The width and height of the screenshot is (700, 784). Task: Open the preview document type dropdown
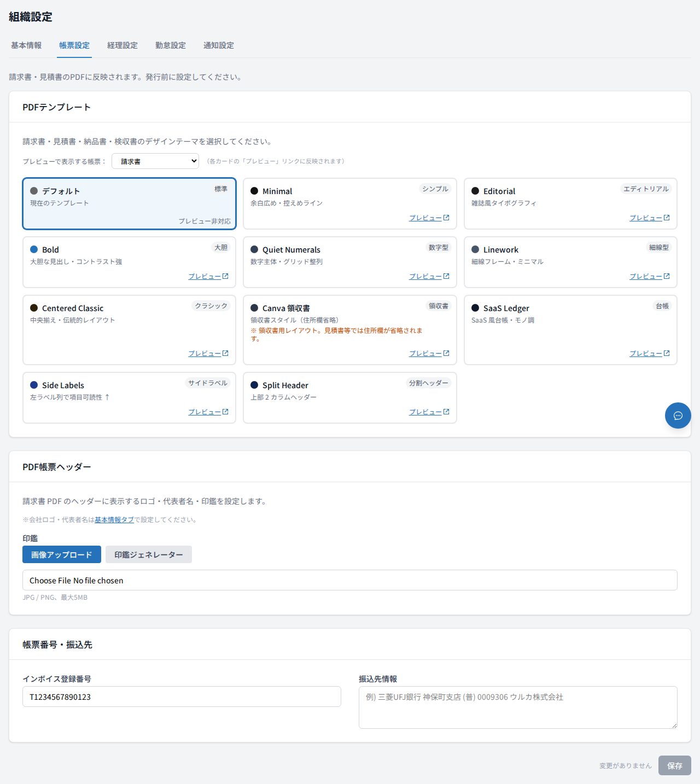point(155,161)
